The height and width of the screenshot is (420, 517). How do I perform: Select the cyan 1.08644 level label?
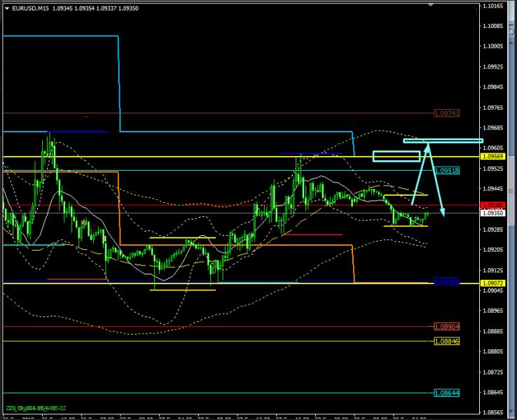pyautogui.click(x=446, y=393)
